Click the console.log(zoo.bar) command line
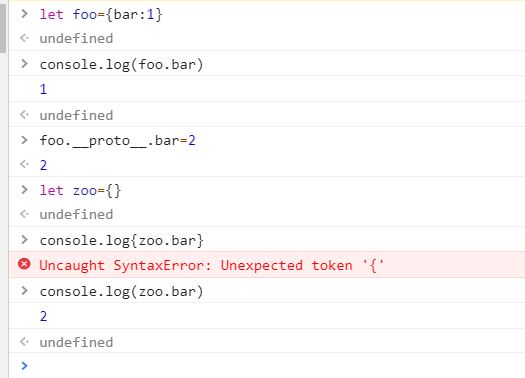525x378 pixels. coord(122,292)
